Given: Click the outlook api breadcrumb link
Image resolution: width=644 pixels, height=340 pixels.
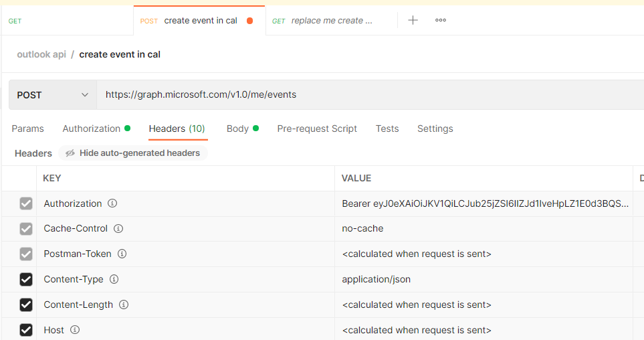Looking at the screenshot, I should pyautogui.click(x=41, y=54).
